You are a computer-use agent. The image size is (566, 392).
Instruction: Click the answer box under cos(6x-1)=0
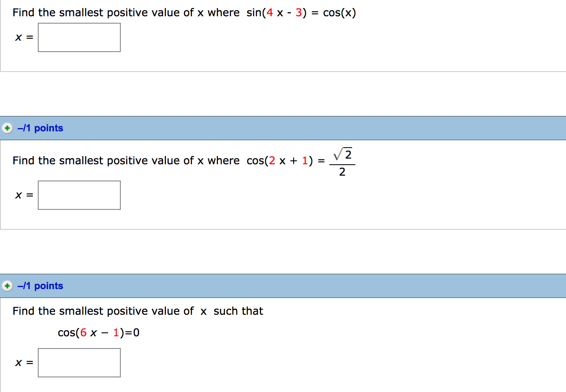pyautogui.click(x=79, y=362)
